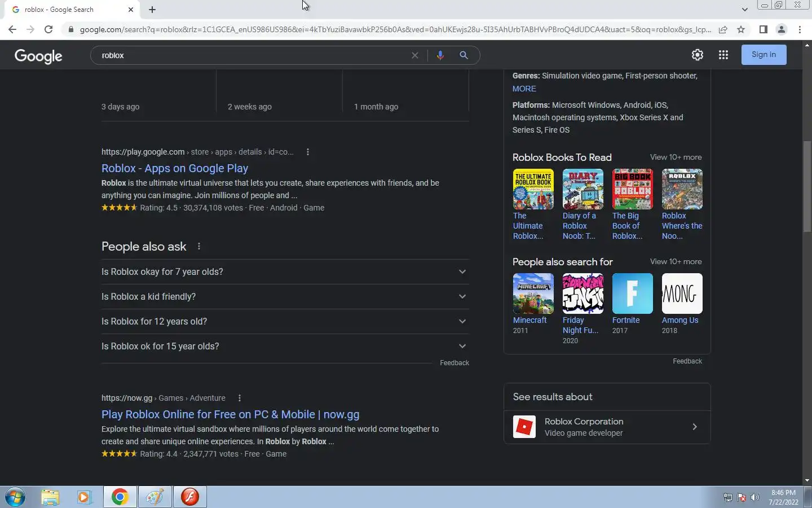The width and height of the screenshot is (812, 508).
Task: Expand 'Is Roblox okay for 7 year olds?'
Action: 285,271
